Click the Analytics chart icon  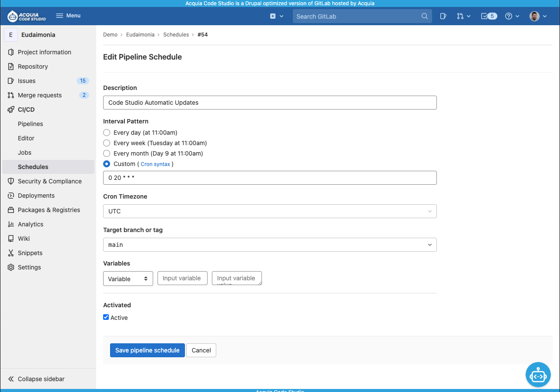coord(11,224)
